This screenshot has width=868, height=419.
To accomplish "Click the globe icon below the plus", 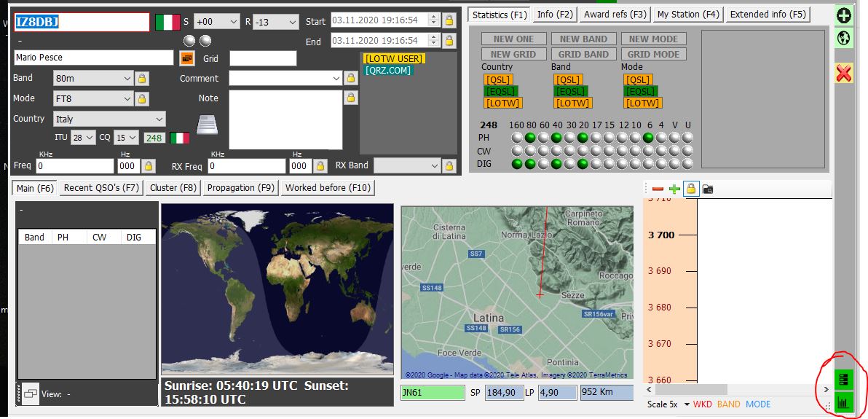I will (x=843, y=38).
